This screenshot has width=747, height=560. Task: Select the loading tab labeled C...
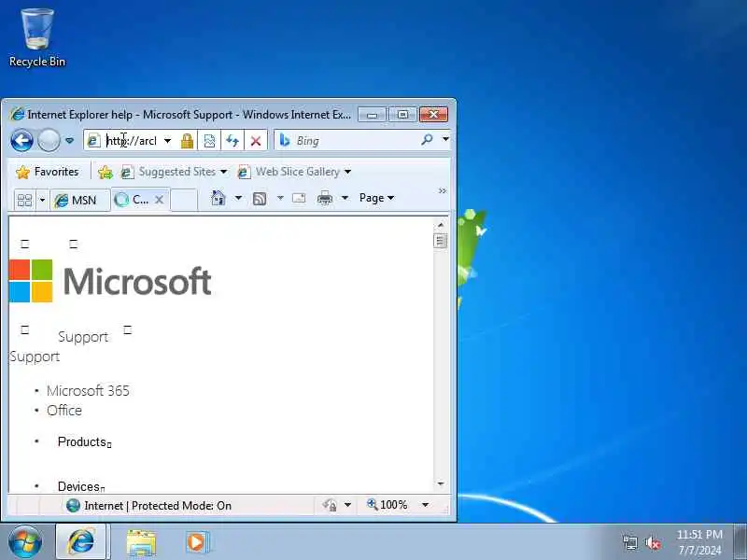(134, 200)
